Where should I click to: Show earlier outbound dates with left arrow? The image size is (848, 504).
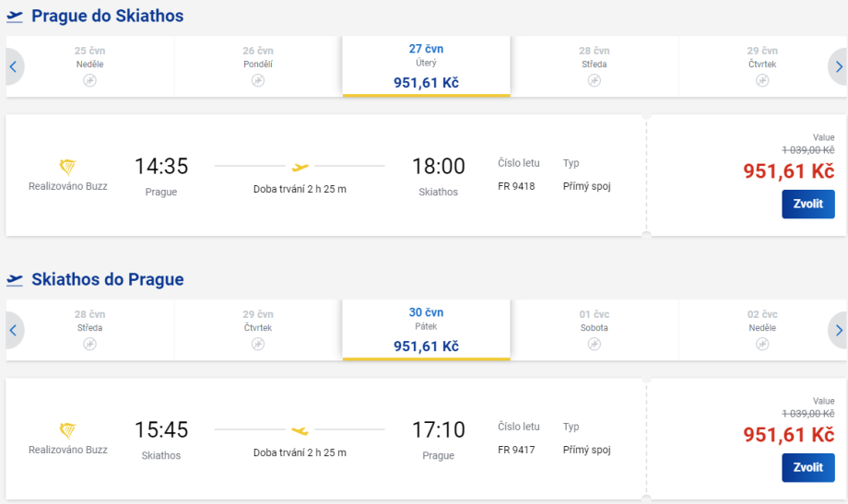pos(13,66)
